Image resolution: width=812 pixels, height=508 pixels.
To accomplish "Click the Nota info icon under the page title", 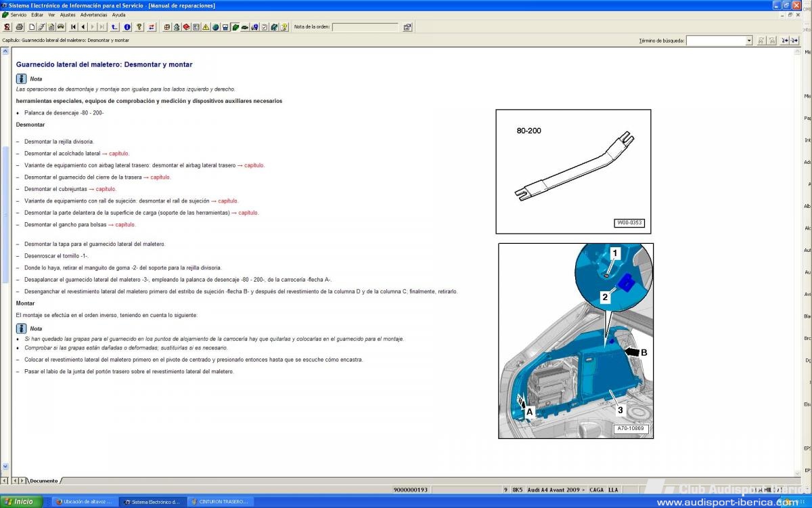I will (22, 79).
